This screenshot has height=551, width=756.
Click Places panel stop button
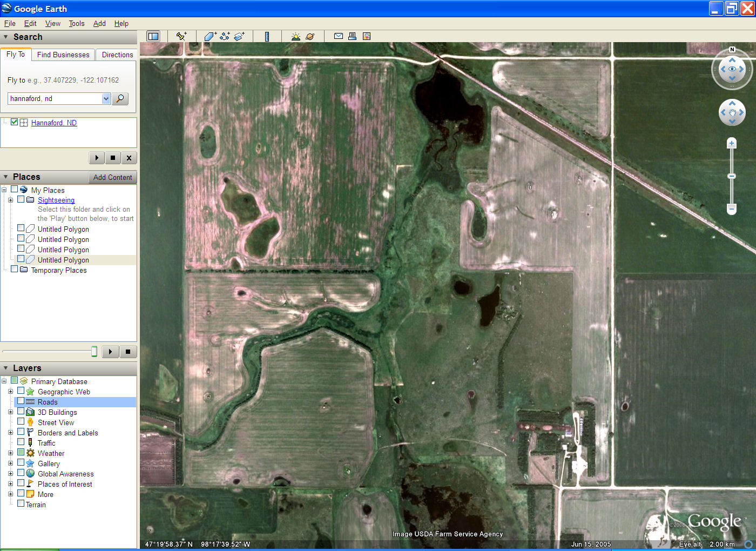pos(128,352)
